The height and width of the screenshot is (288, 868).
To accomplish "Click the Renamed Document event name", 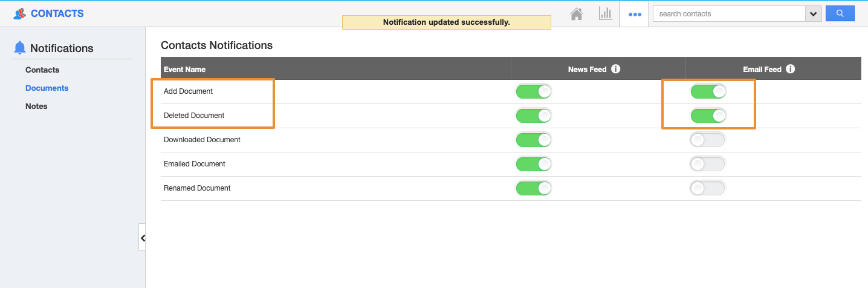I will point(197,188).
